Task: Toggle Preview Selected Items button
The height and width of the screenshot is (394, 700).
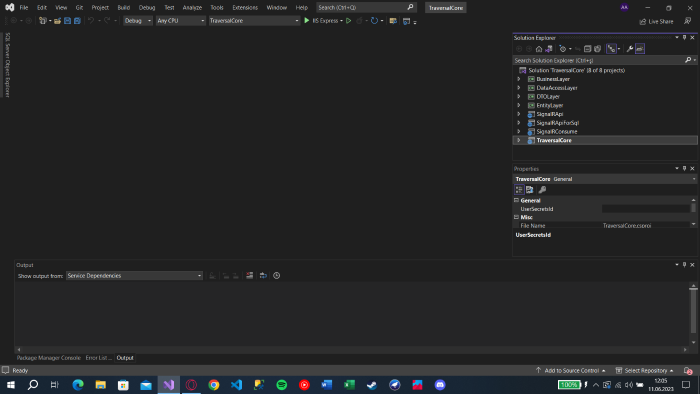Action: coord(640,49)
